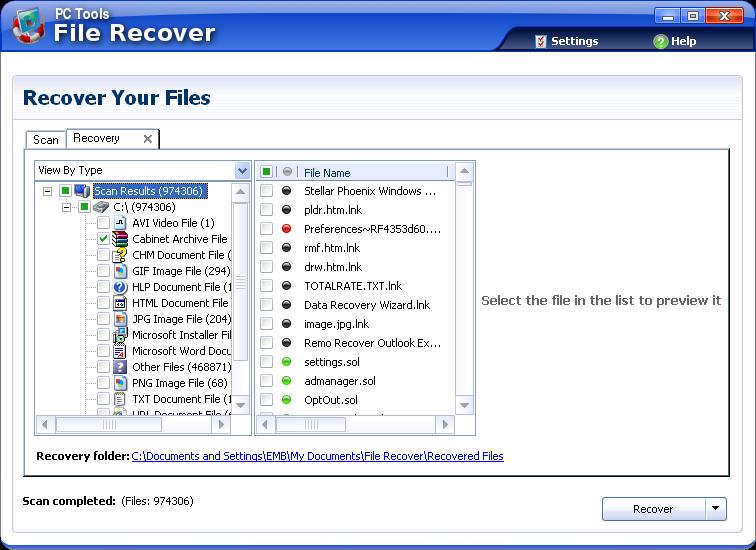The image size is (756, 550).
Task: Open Help in the header
Action: [x=675, y=41]
